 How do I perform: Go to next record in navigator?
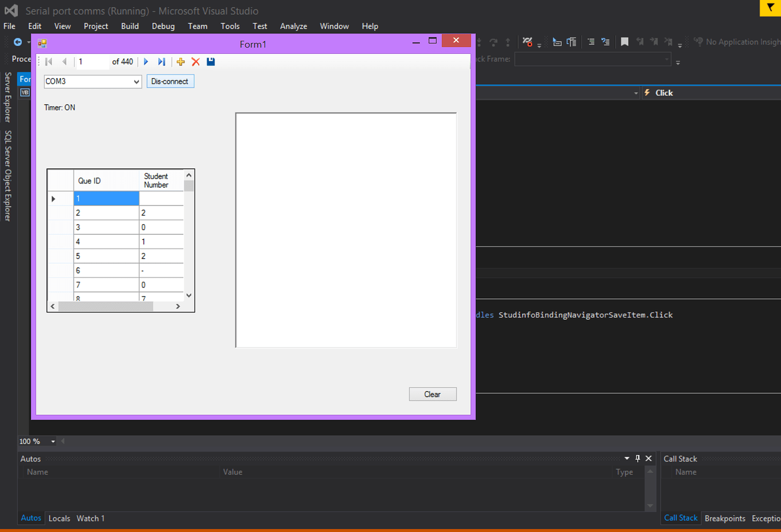pyautogui.click(x=146, y=62)
